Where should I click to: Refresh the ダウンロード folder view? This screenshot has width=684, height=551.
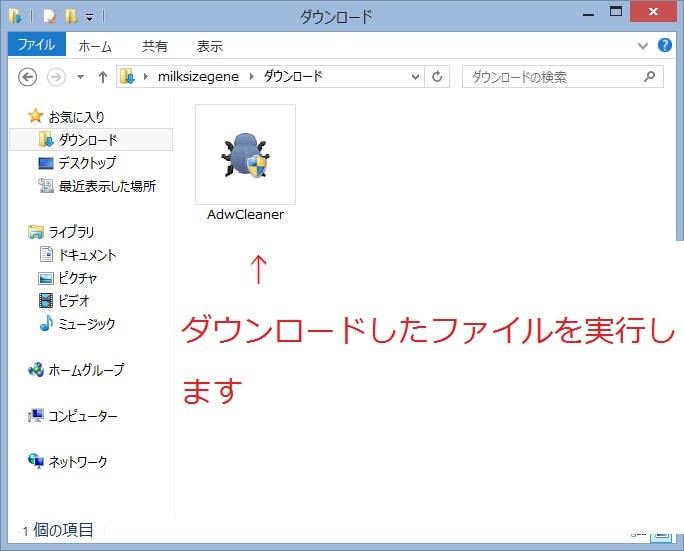437,77
